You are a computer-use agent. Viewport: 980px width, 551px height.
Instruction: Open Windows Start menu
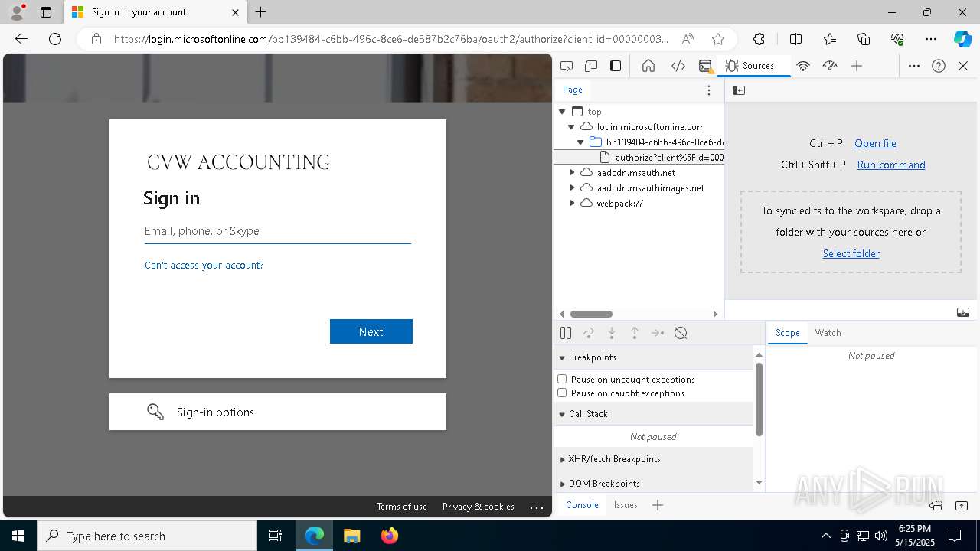point(18,536)
